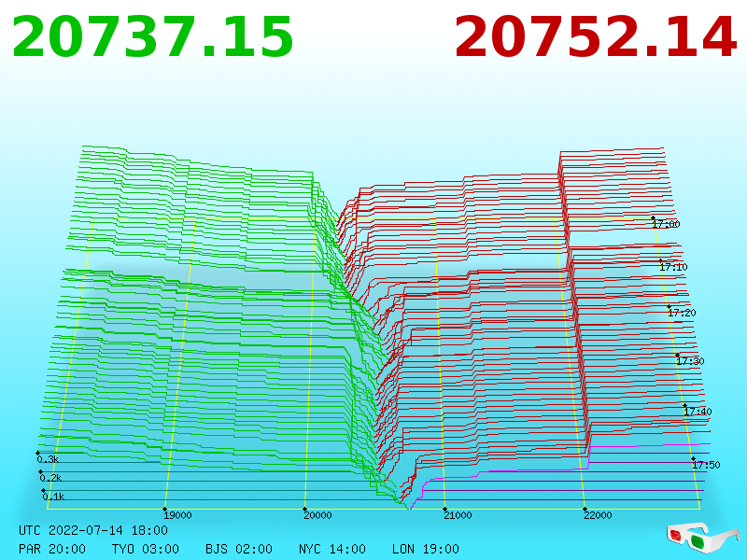
Task: Click the 22000 price axis label
Action: click(x=598, y=515)
